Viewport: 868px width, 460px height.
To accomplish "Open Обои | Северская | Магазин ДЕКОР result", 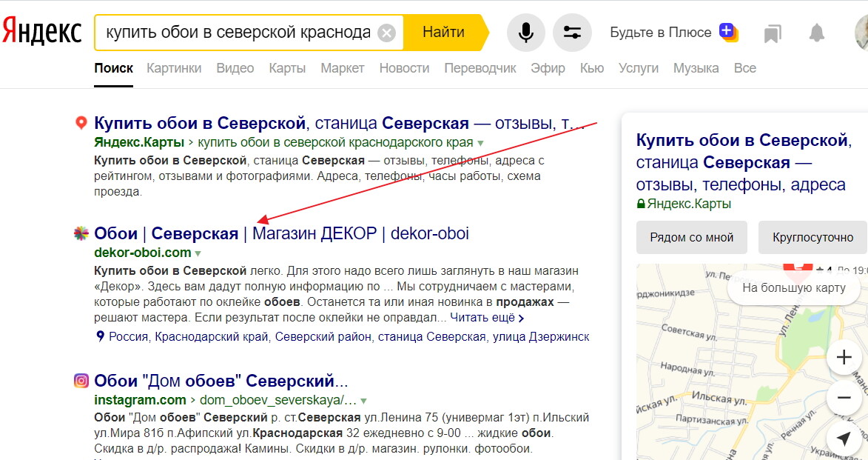I will tap(281, 233).
